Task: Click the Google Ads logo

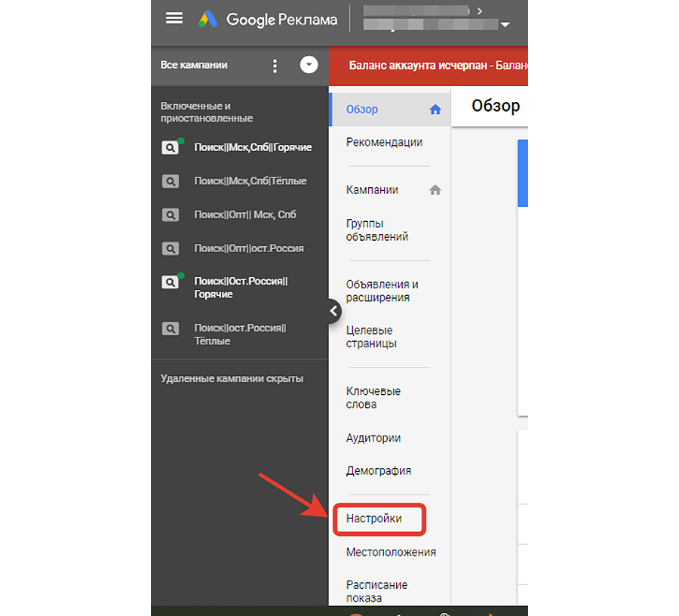Action: pyautogui.click(x=208, y=20)
